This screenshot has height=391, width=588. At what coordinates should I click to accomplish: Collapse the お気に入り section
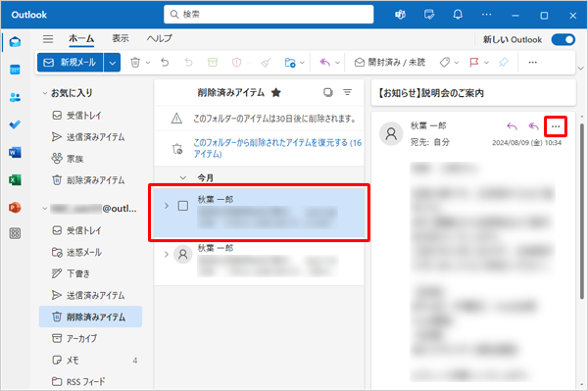(45, 93)
